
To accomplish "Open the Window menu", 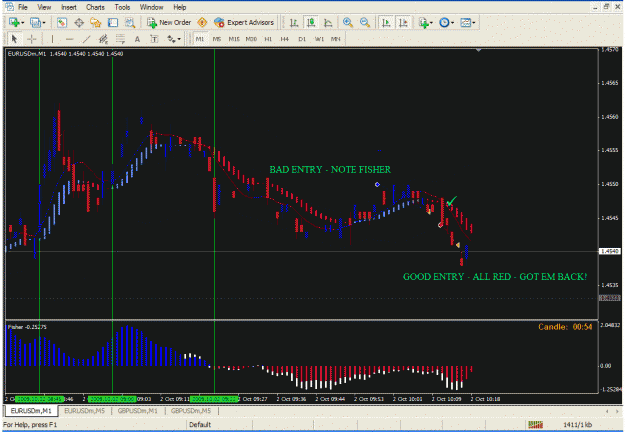I will coord(151,7).
